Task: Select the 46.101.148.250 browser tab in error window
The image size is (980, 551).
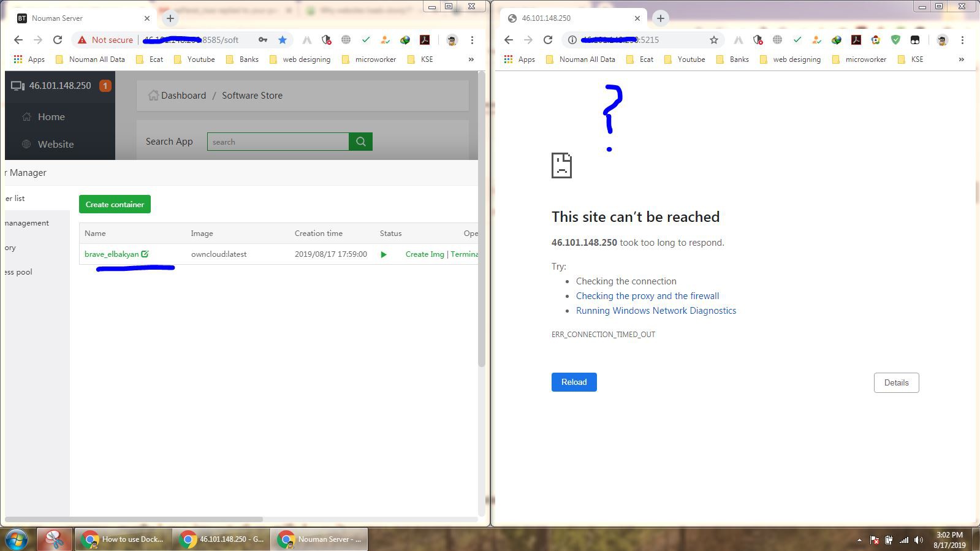Action: [573, 18]
